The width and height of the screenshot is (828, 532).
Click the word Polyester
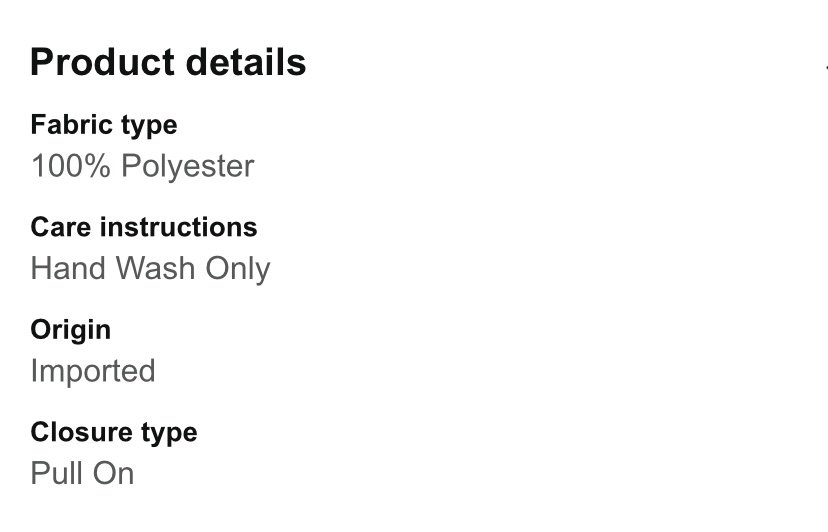coord(188,166)
